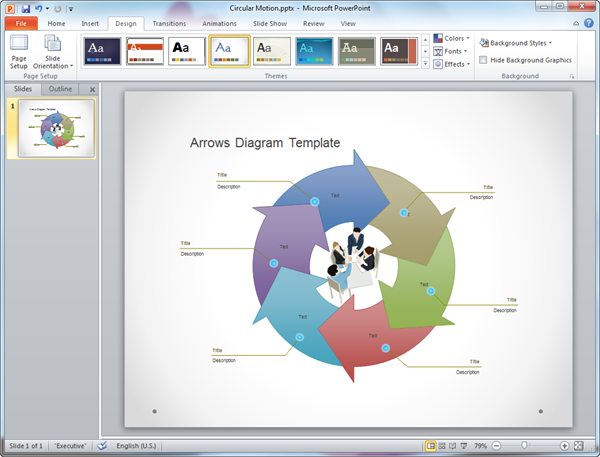Switch to Reading View icon

(x=453, y=446)
